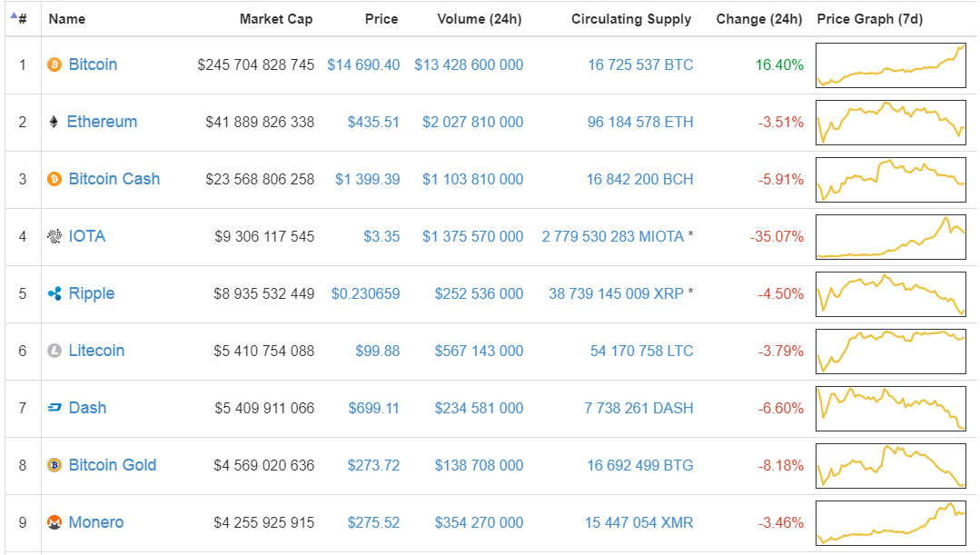Click the IOTA logo icon
980x555 pixels.
(54, 237)
